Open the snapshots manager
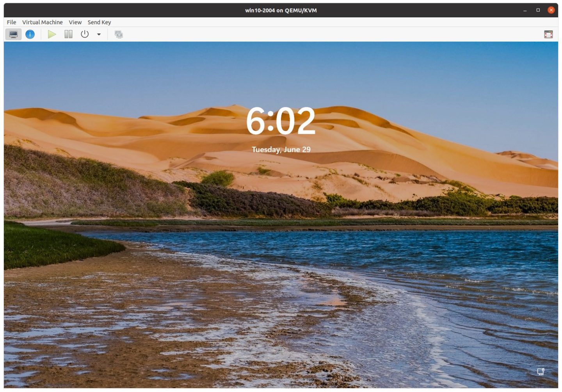 (x=119, y=34)
